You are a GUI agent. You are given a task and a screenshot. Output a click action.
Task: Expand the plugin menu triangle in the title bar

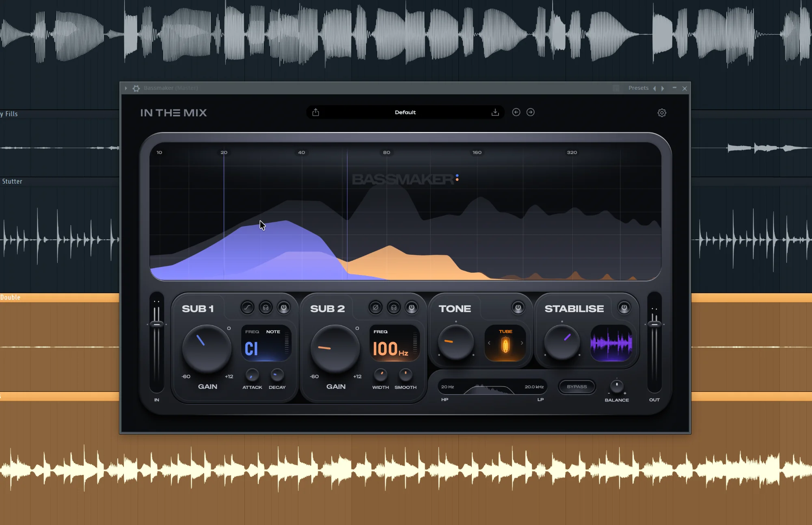pos(126,88)
